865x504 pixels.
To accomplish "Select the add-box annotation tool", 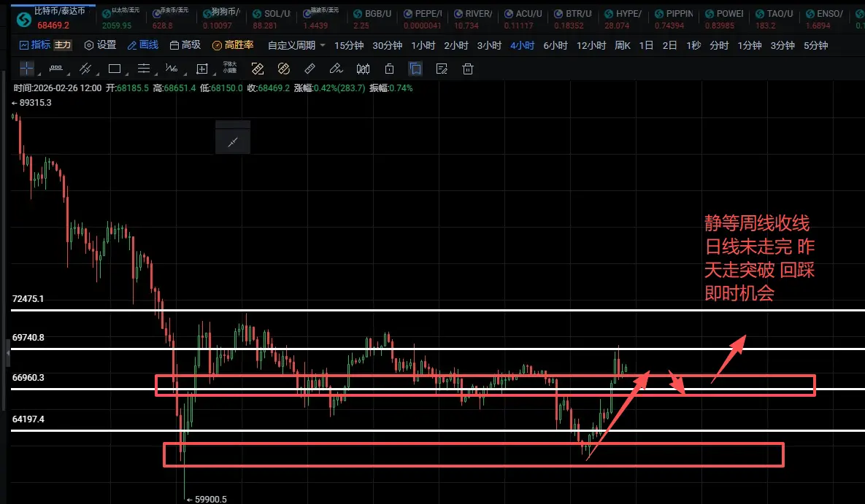I will point(202,69).
